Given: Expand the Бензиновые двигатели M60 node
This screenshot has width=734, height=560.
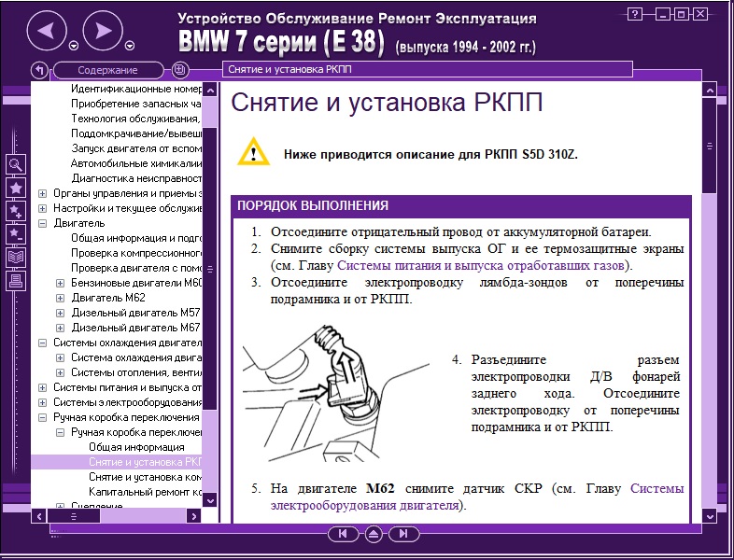Looking at the screenshot, I should (x=61, y=283).
